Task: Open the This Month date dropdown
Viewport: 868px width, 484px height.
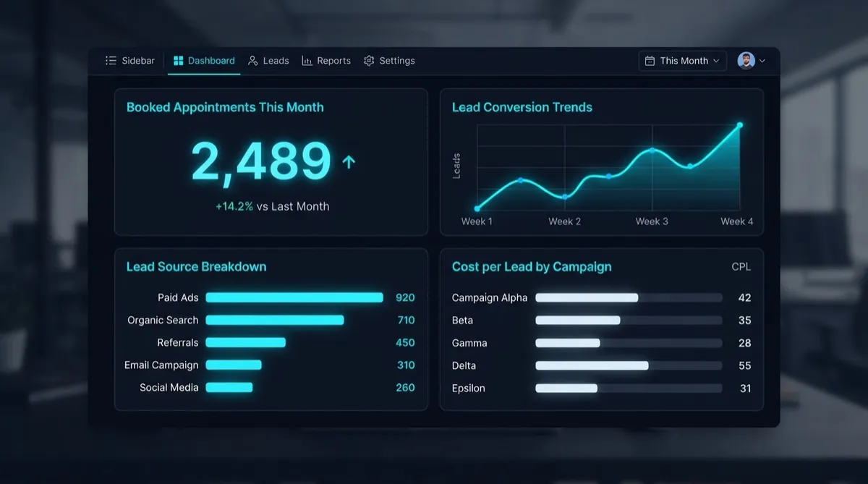Action: [x=682, y=61]
